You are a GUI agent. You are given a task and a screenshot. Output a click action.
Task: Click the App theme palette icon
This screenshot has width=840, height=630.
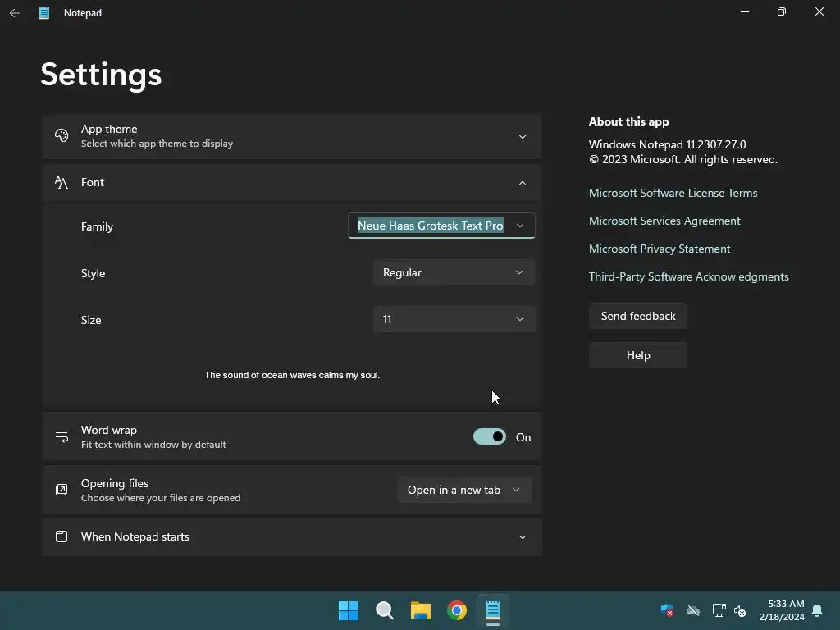62,135
